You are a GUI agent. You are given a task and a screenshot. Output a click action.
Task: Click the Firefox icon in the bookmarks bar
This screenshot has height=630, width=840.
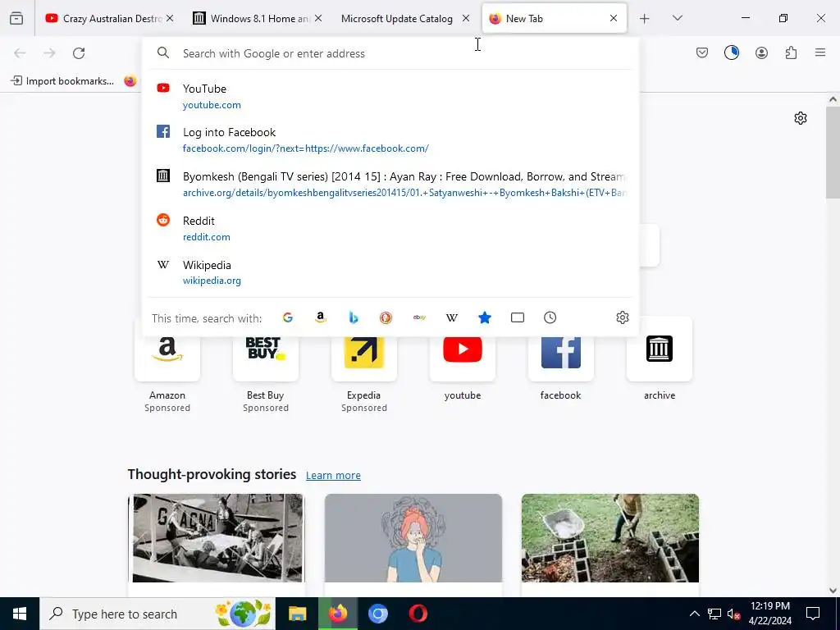point(130,81)
